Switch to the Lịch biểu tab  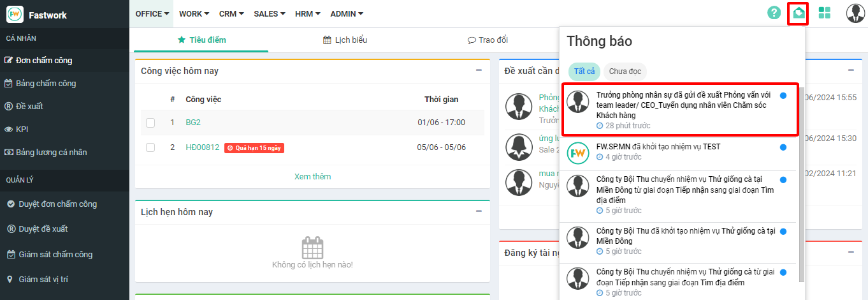[x=345, y=40]
